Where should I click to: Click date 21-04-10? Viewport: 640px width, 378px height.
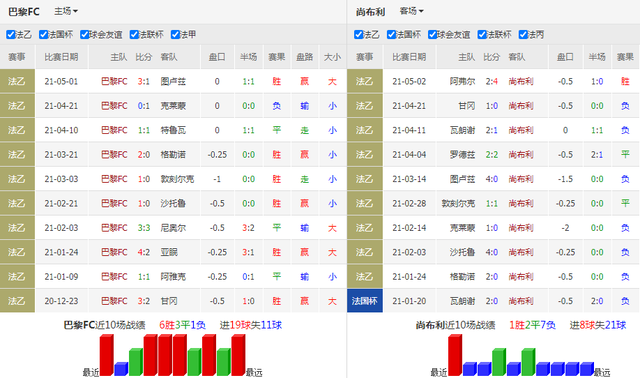(61, 130)
